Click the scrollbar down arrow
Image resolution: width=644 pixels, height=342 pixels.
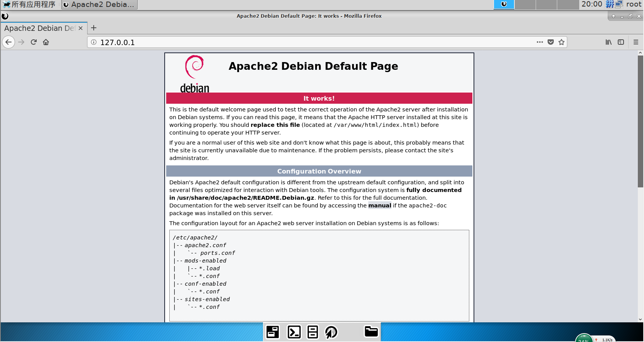641,319
